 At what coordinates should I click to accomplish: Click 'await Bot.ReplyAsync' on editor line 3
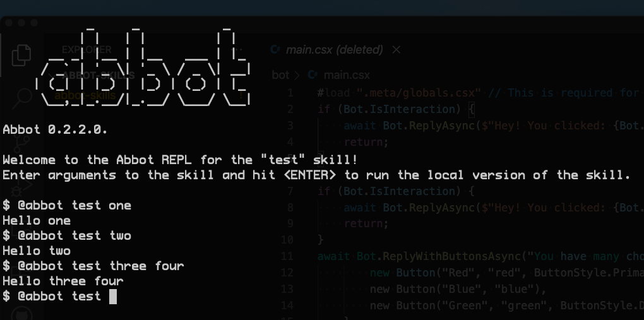pos(412,126)
